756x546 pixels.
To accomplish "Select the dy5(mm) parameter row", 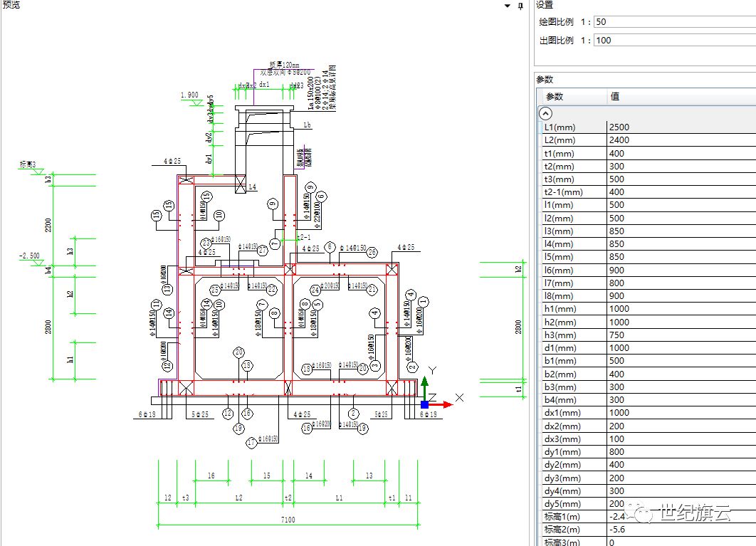I will click(x=649, y=504).
